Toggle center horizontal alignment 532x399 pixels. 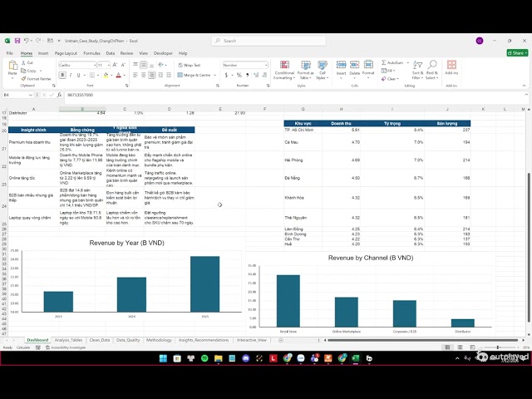144,75
